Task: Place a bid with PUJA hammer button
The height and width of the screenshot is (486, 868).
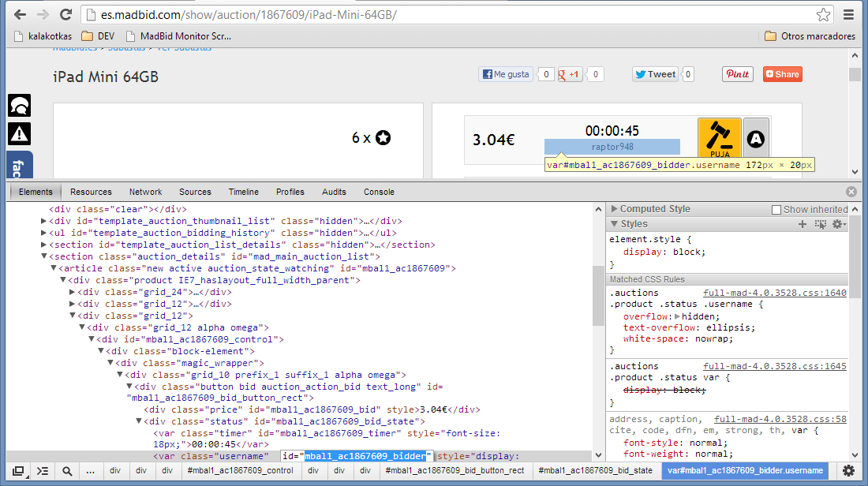Action: tap(719, 138)
